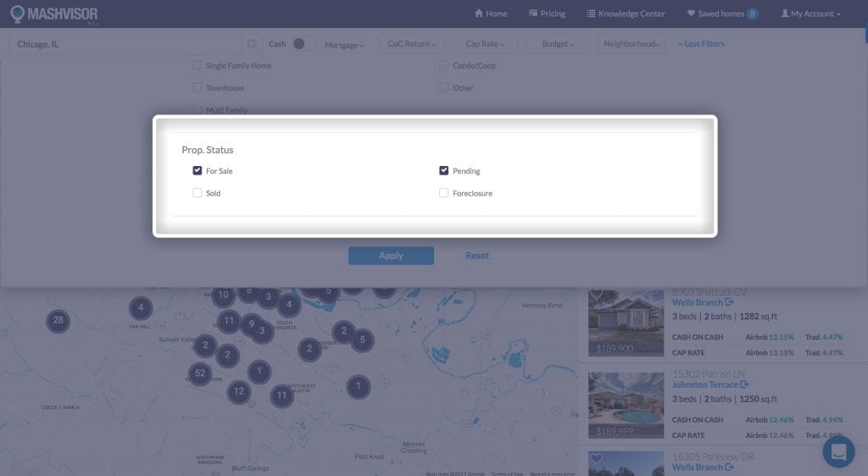Check the Sold status checkbox

tap(198, 193)
